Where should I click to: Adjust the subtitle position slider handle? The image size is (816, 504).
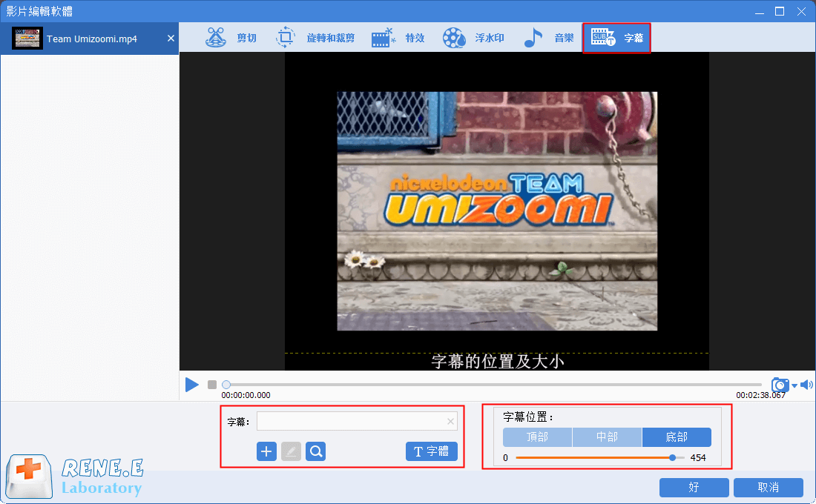click(672, 458)
